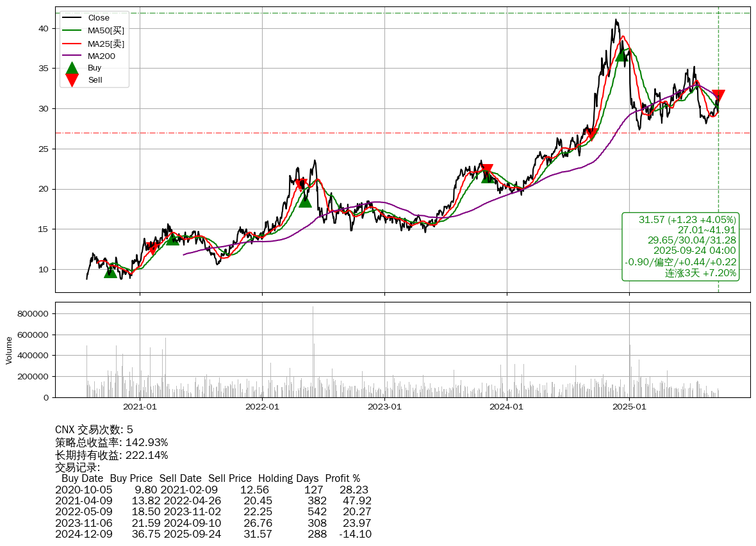This screenshot has width=756, height=546.
Task: Select the MA200 legend label
Action: 101,56
